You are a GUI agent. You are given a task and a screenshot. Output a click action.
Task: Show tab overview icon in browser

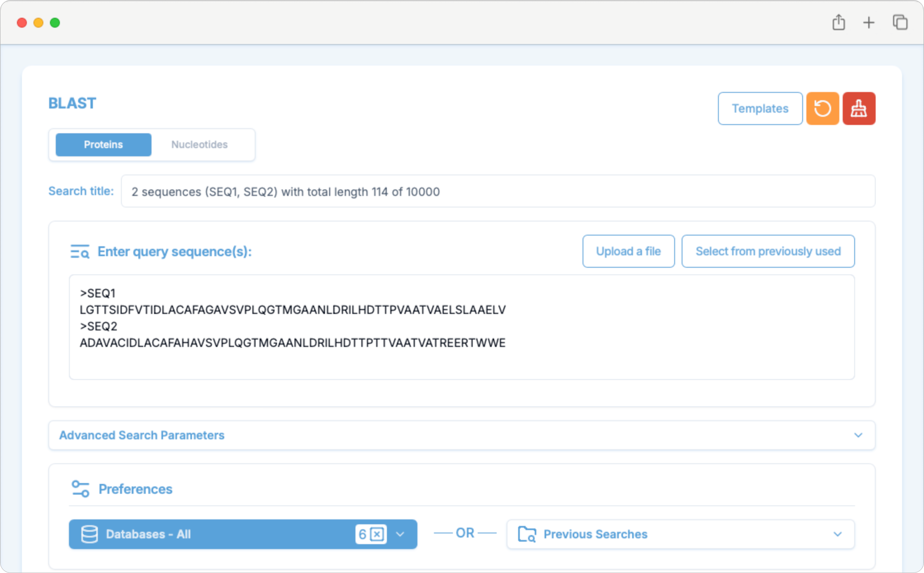point(900,22)
